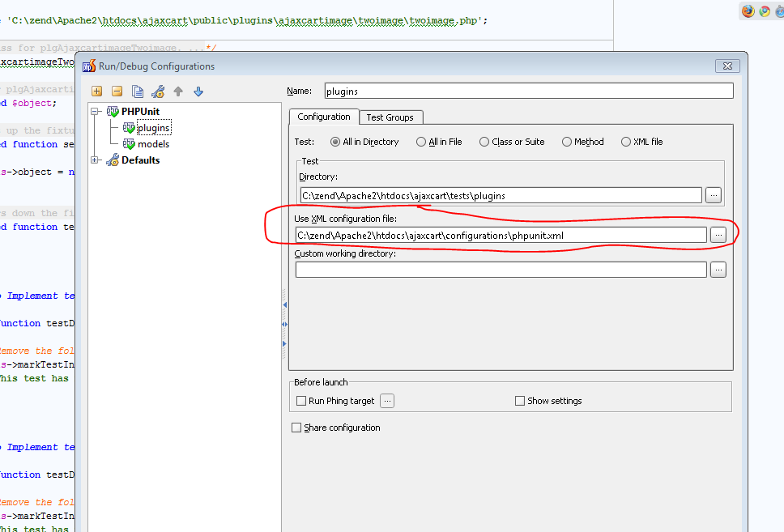Click the Custom working directory field
The image size is (784, 532).
click(x=501, y=270)
